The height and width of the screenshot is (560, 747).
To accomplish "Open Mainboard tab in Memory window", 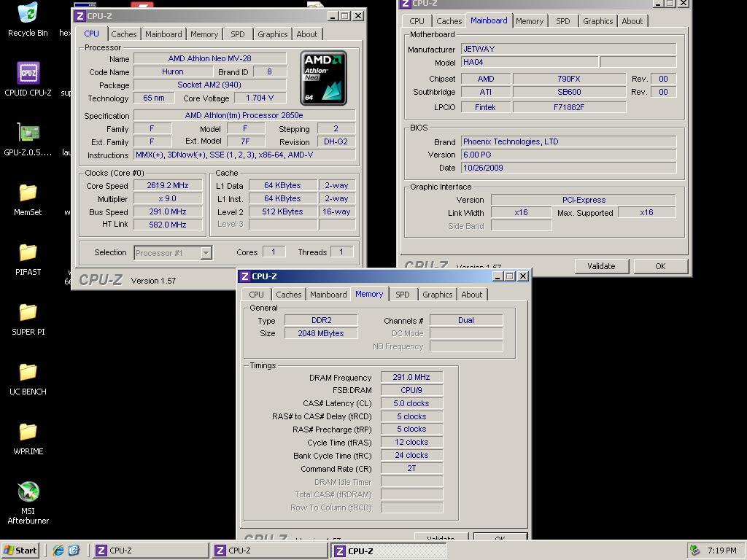I will pyautogui.click(x=328, y=295).
